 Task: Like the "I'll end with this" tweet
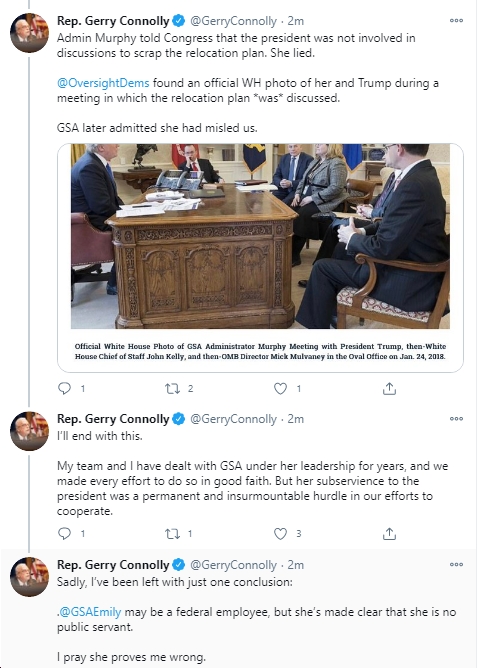coord(280,533)
